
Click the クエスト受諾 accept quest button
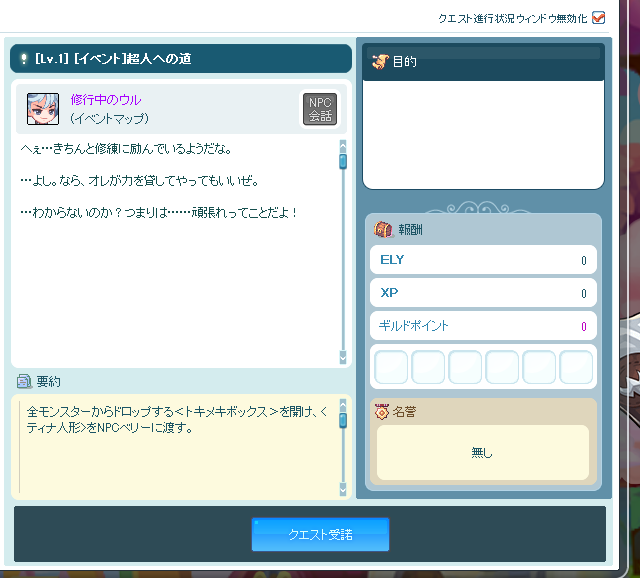point(320,534)
